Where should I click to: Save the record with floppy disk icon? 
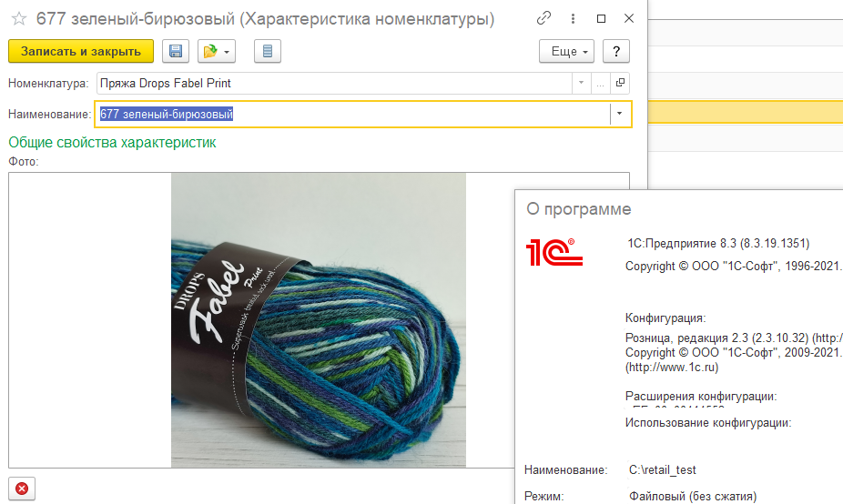coord(176,51)
